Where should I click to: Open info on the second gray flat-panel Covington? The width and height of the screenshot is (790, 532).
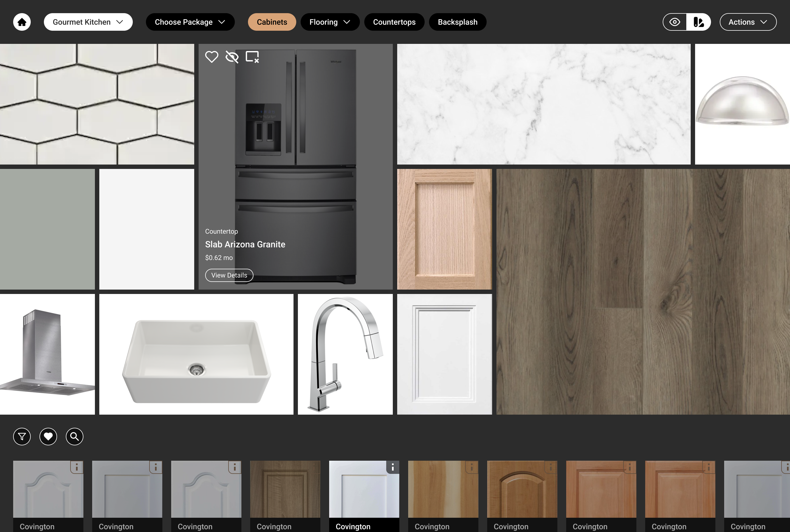click(x=156, y=467)
